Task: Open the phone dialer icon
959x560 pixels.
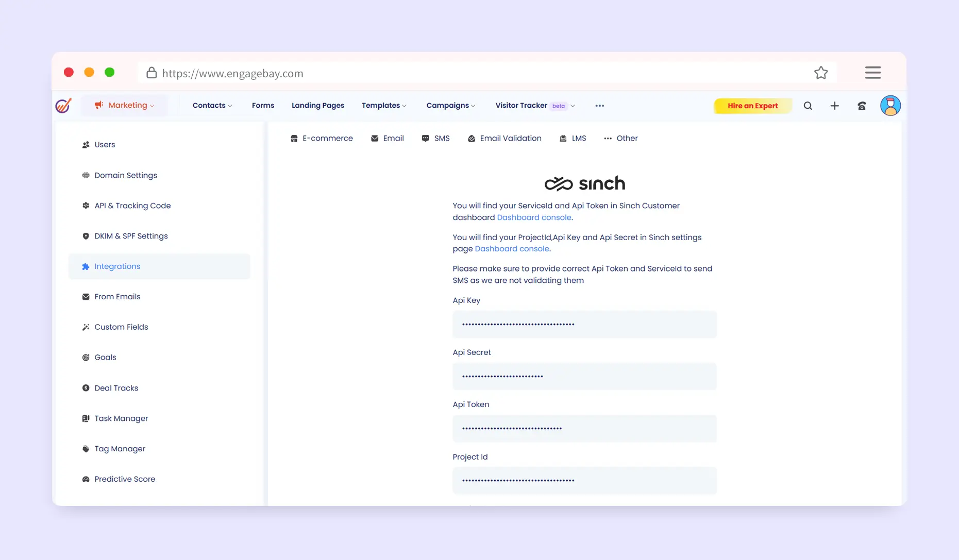Action: pyautogui.click(x=862, y=106)
